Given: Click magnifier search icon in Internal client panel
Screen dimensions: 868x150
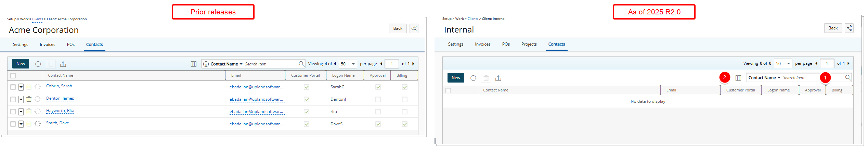Looking at the screenshot, I should pos(848,78).
